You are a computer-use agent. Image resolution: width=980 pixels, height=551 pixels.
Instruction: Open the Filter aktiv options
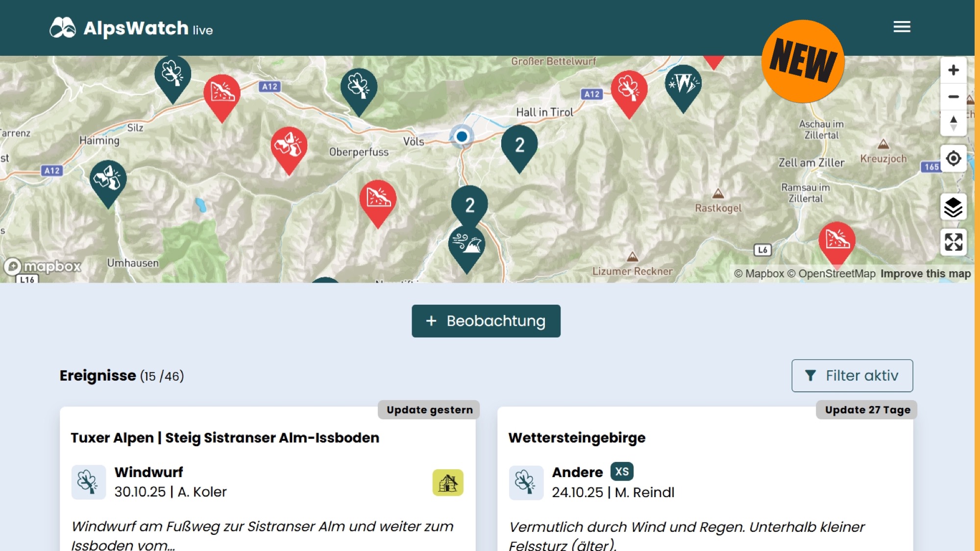852,376
